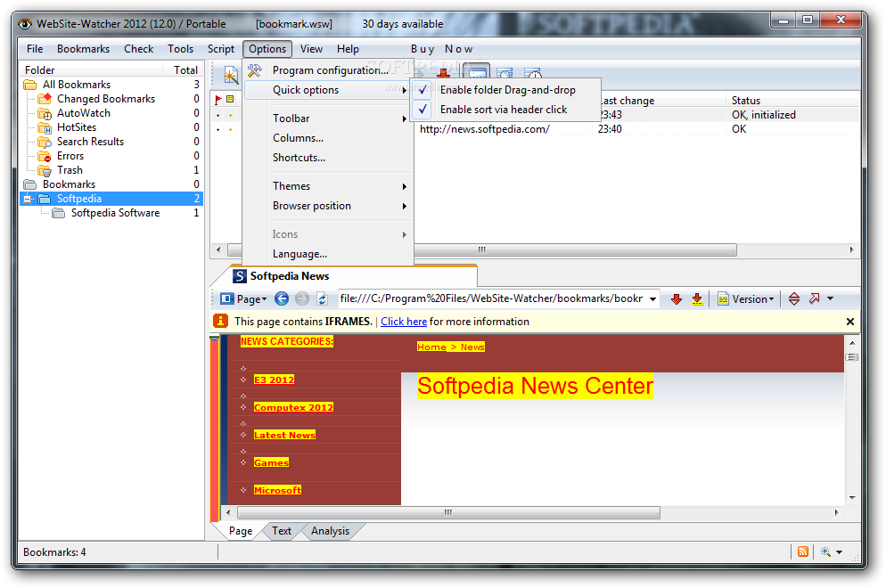The image size is (886, 588).
Task: Click the Softpedia News tab favicon
Action: [240, 275]
